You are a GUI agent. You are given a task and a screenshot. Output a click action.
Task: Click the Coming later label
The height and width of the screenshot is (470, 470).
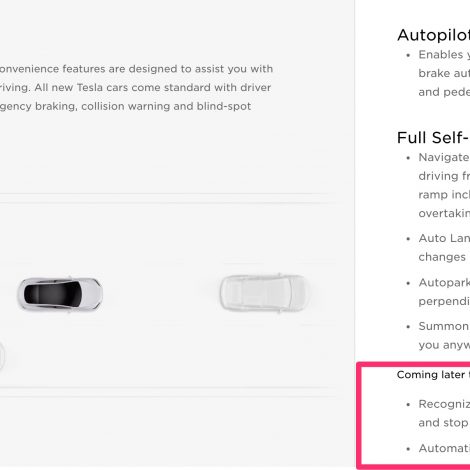433,375
